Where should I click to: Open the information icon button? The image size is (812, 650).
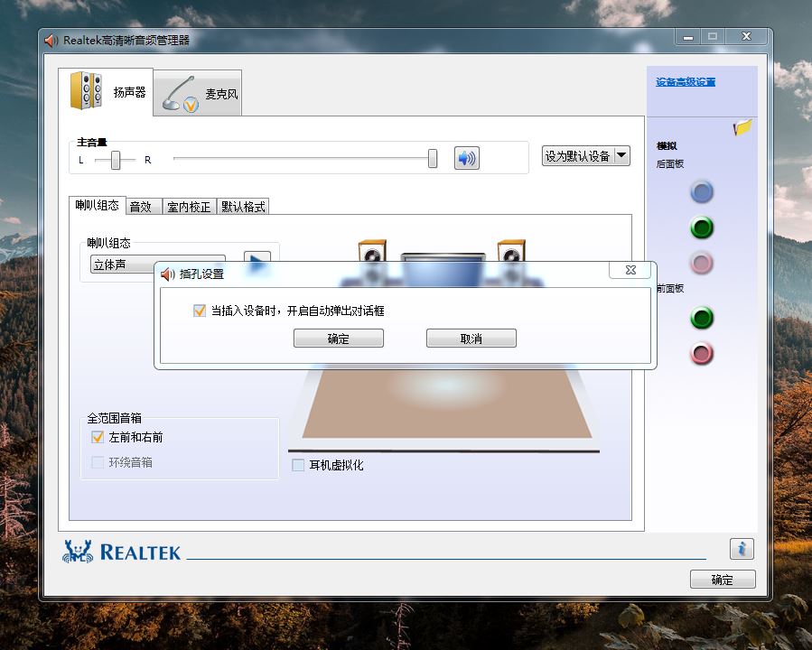(742, 549)
